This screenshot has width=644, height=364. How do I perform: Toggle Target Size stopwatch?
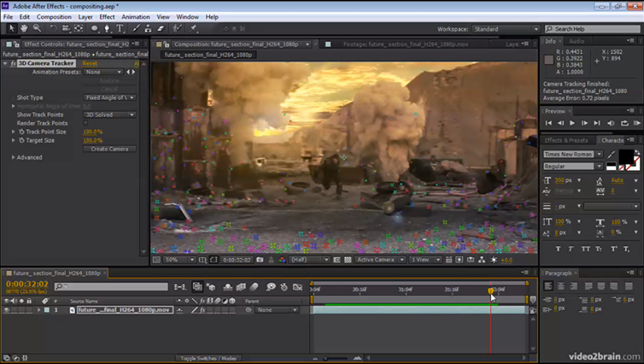point(21,140)
